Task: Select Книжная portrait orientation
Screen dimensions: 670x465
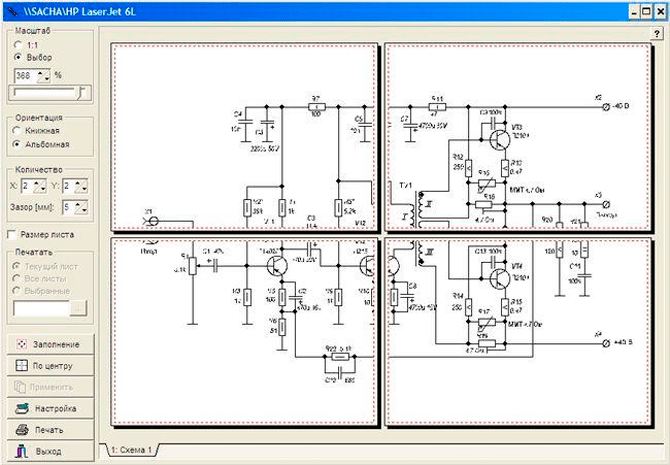Action: tap(17, 130)
